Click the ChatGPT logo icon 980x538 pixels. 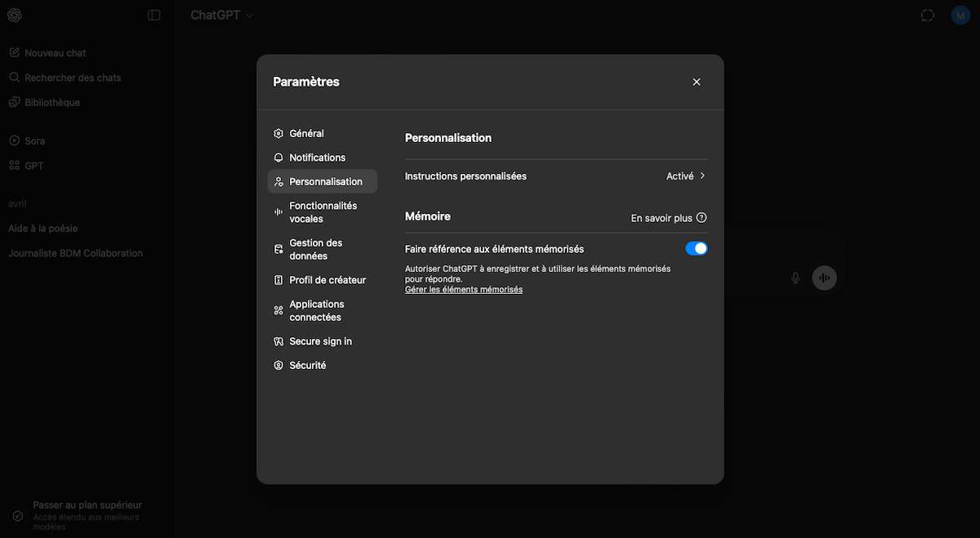coord(14,15)
